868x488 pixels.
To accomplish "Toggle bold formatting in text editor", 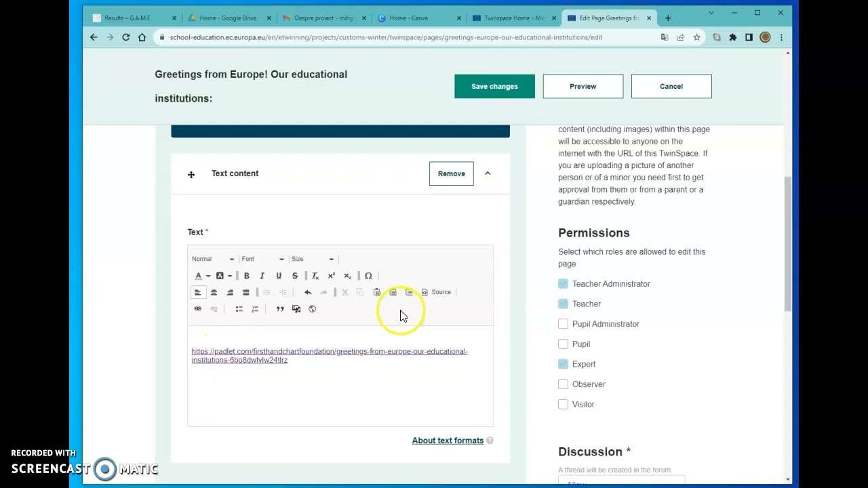I will (246, 276).
